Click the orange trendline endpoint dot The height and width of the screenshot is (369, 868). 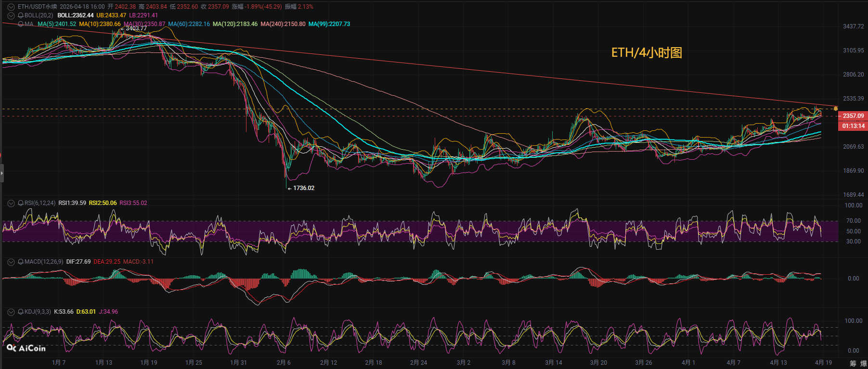(836, 109)
